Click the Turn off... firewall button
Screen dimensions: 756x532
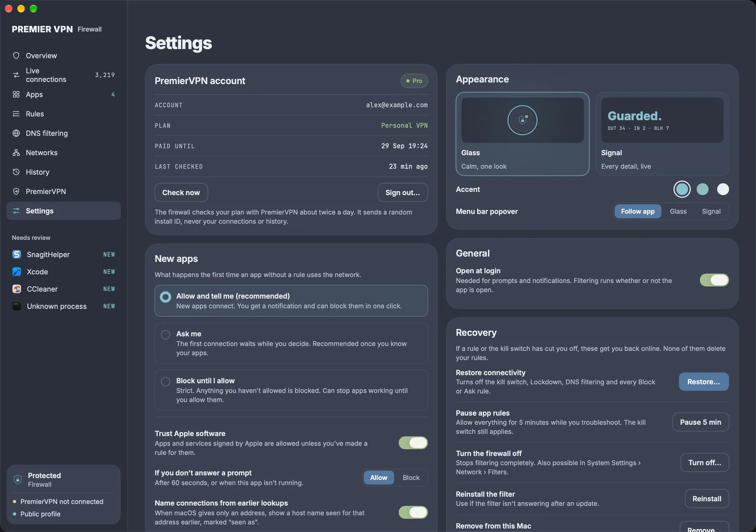pos(704,463)
